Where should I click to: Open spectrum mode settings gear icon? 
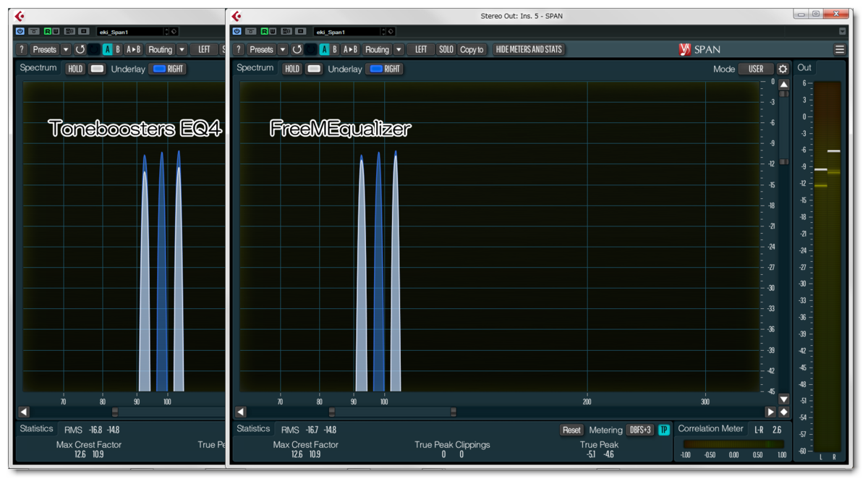(783, 69)
